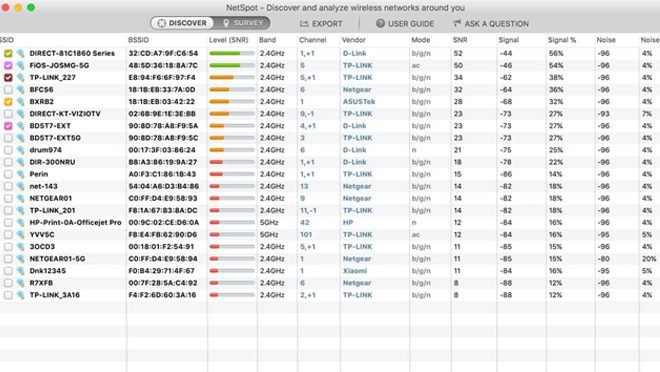Toggle checkbox for DIRECT-81C1860 Series

tap(8, 53)
